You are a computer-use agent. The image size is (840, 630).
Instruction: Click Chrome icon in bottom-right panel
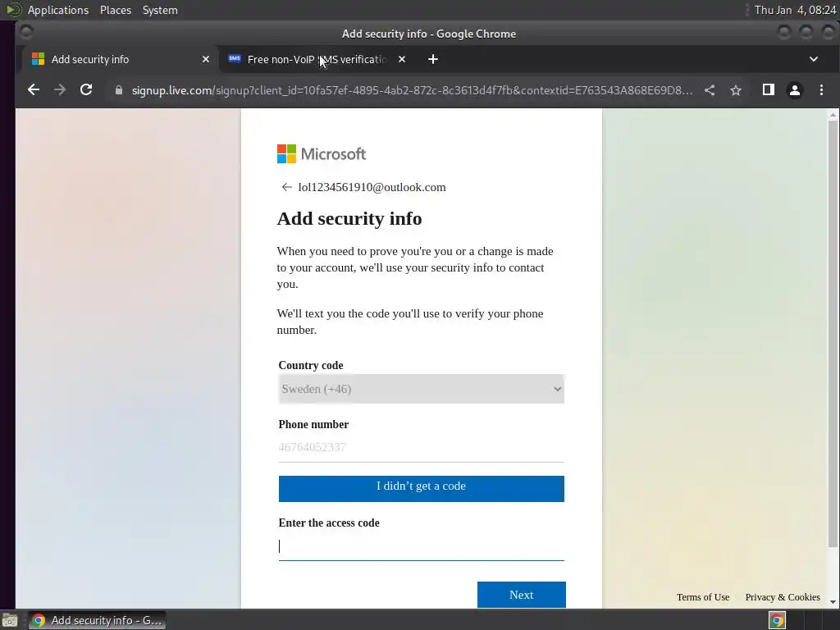tap(778, 620)
